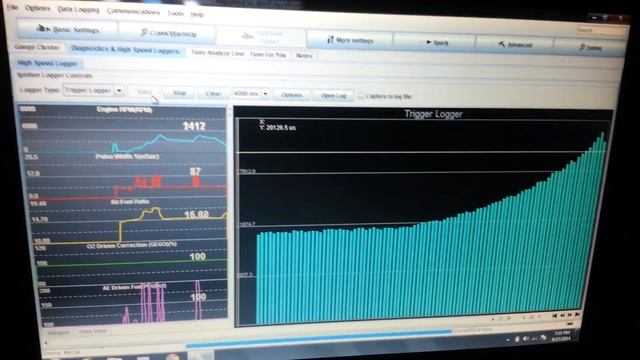Click the greyed-out Start button
The height and width of the screenshot is (360, 640).
(144, 91)
